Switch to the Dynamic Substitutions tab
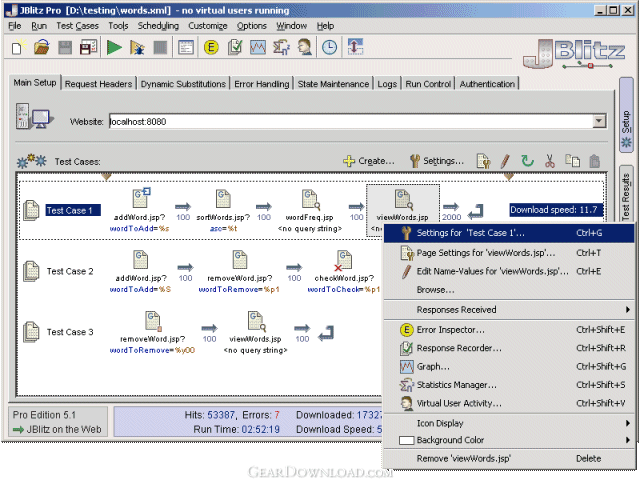This screenshot has height=480, width=640. [x=183, y=84]
